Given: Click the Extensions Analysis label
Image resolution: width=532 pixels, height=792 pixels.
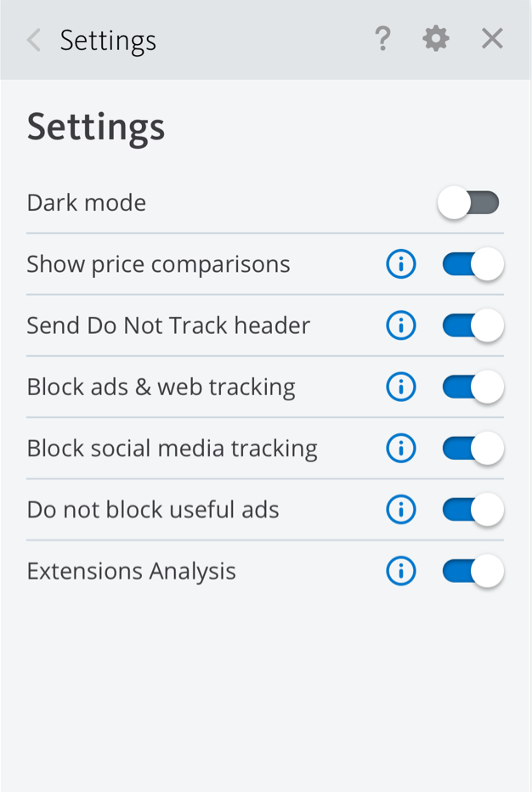Looking at the screenshot, I should 131,571.
